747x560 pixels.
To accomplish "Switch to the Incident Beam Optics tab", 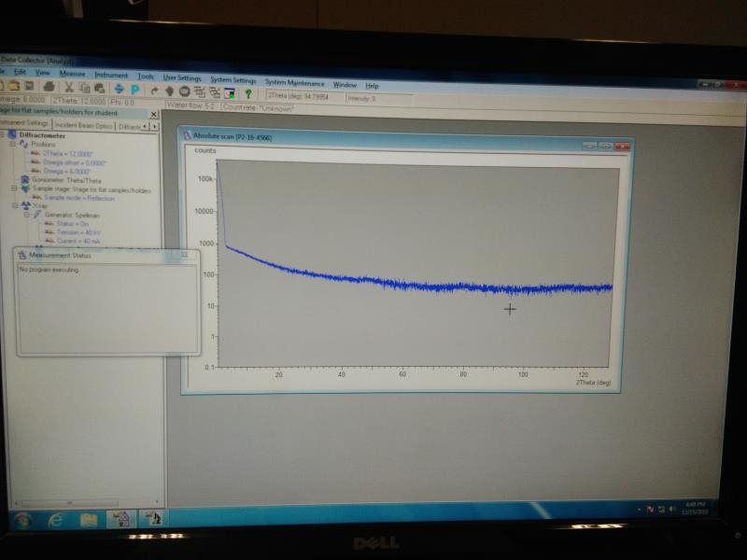I will pyautogui.click(x=83, y=125).
